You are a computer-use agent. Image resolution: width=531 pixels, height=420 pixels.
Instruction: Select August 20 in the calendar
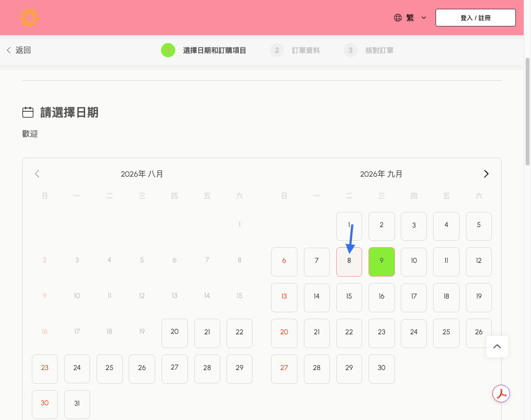(174, 333)
